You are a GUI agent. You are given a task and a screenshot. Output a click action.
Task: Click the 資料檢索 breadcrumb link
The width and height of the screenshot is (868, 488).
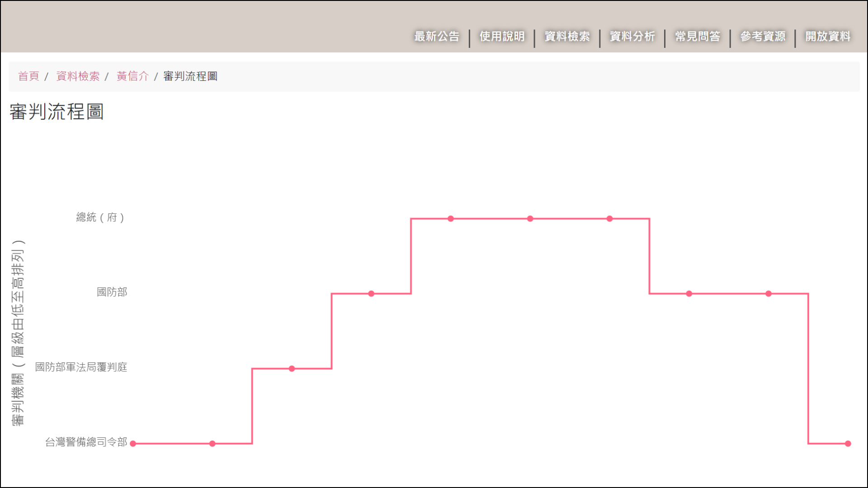point(78,76)
